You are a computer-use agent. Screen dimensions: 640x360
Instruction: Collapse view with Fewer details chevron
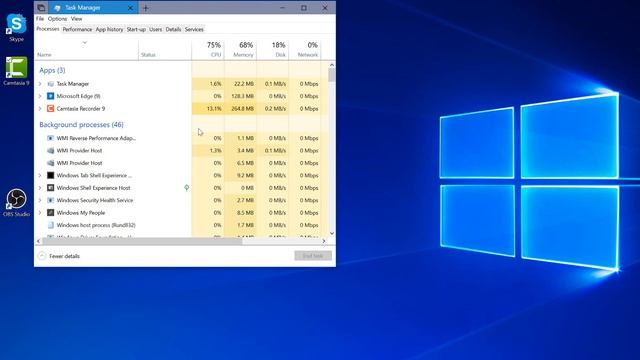point(42,256)
